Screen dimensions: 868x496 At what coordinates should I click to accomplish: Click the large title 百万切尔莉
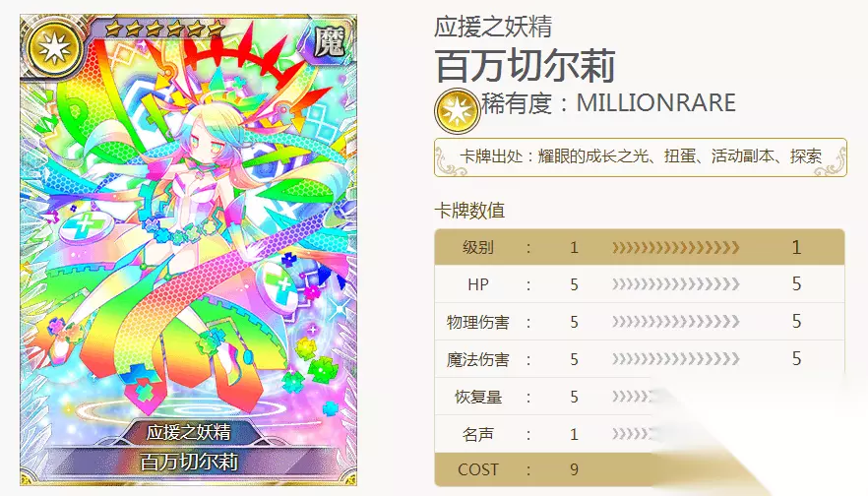(x=525, y=66)
